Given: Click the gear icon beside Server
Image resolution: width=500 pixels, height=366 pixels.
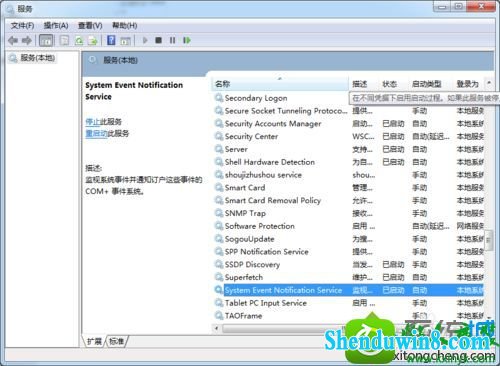Looking at the screenshot, I should (x=219, y=149).
